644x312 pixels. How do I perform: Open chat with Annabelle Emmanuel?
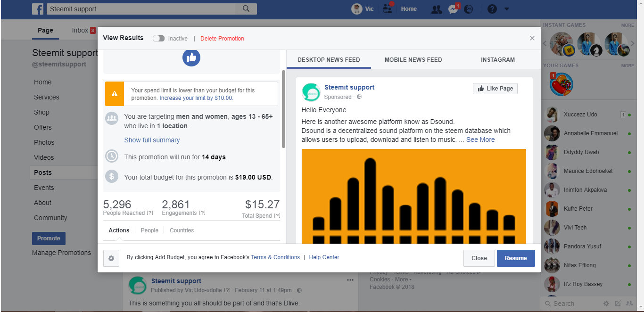(588, 133)
